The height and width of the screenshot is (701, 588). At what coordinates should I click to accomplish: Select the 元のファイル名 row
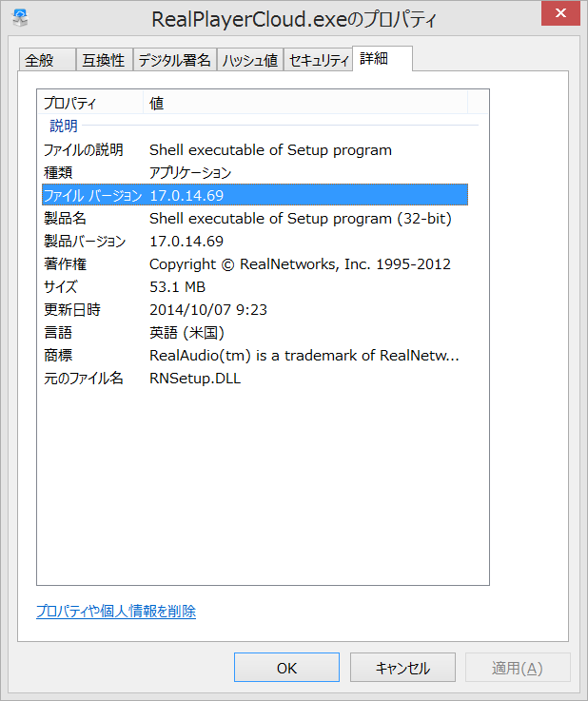tap(255, 379)
